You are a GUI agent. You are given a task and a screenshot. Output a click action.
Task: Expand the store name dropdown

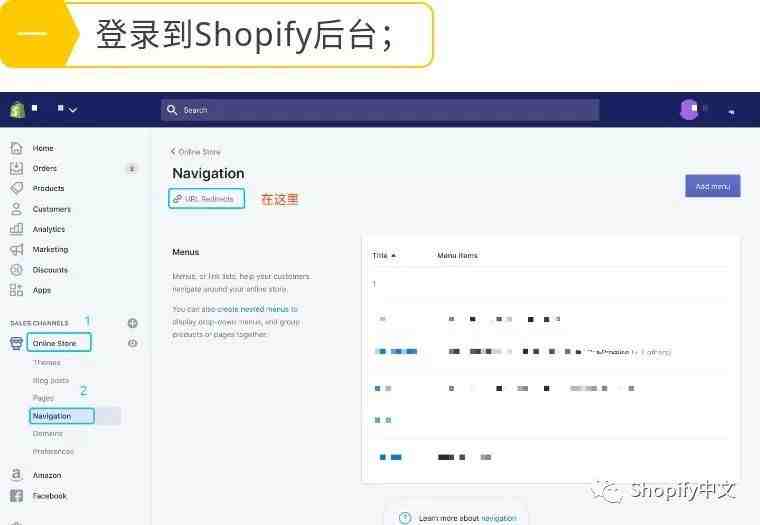point(67,109)
